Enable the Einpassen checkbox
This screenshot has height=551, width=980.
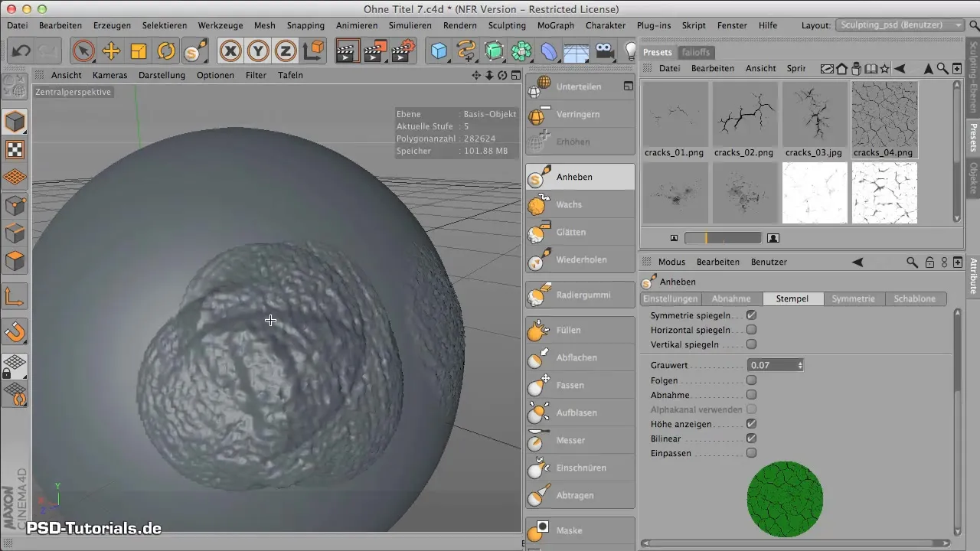coord(751,453)
